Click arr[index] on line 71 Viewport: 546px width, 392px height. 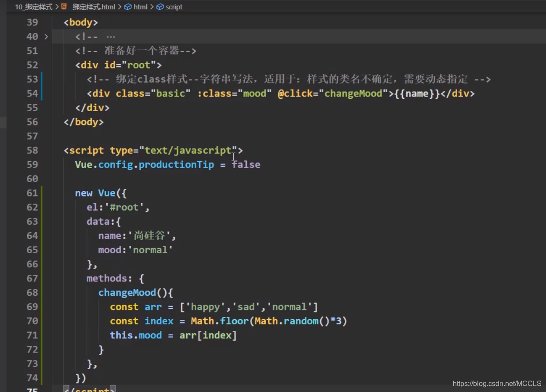point(208,335)
